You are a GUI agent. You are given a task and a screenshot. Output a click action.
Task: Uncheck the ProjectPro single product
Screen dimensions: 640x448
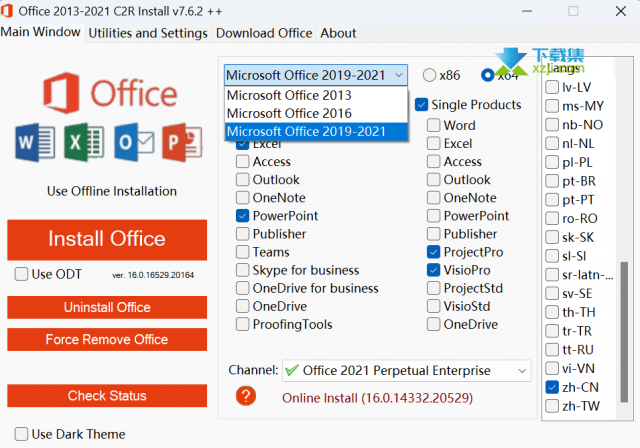pos(433,252)
